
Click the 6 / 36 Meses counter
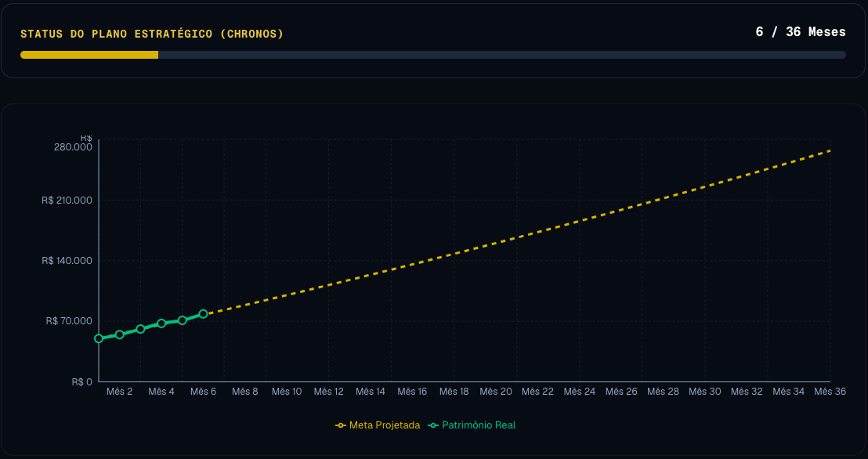[801, 31]
